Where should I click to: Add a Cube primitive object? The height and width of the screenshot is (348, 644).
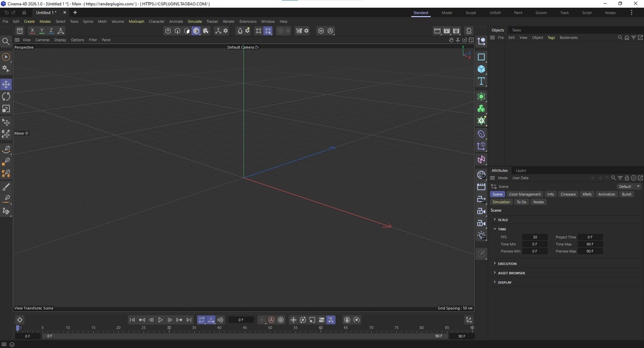[481, 69]
